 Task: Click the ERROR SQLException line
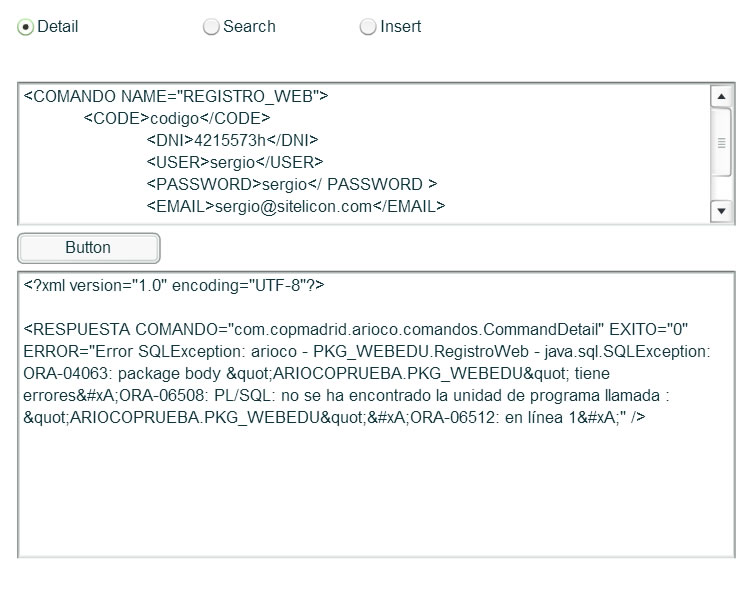366,352
